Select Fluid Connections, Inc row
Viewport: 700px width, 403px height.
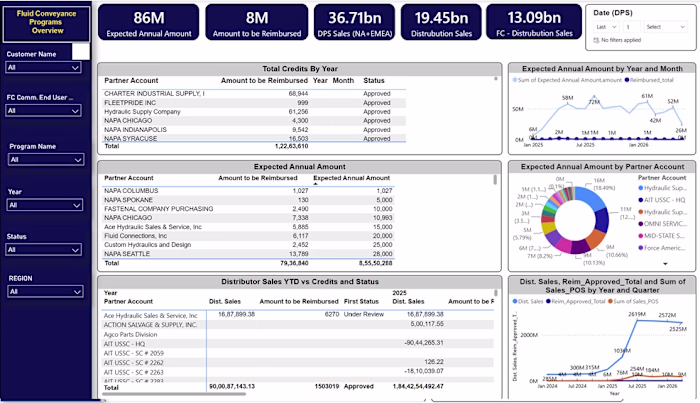point(248,236)
